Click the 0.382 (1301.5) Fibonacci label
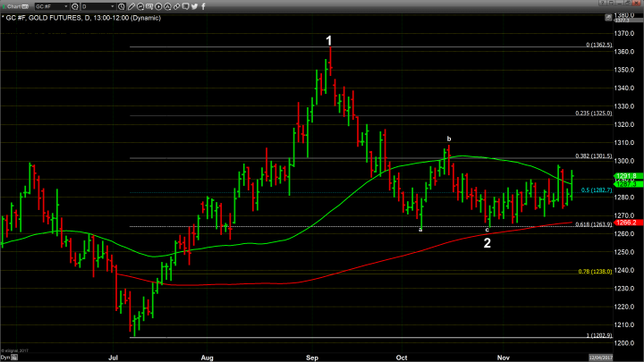 594,156
